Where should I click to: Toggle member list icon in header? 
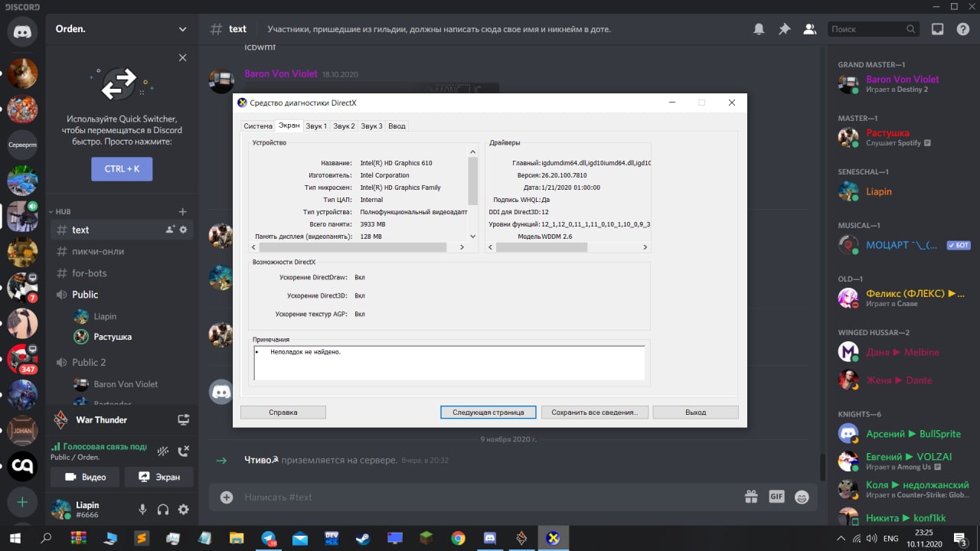click(x=809, y=29)
